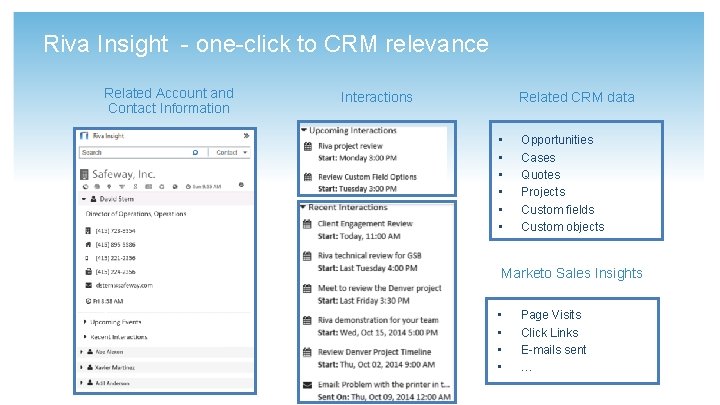Image resolution: width=720 pixels, height=405 pixels.
Task: Click the calendar icon for Meet to review Denver
Action: coord(307,288)
